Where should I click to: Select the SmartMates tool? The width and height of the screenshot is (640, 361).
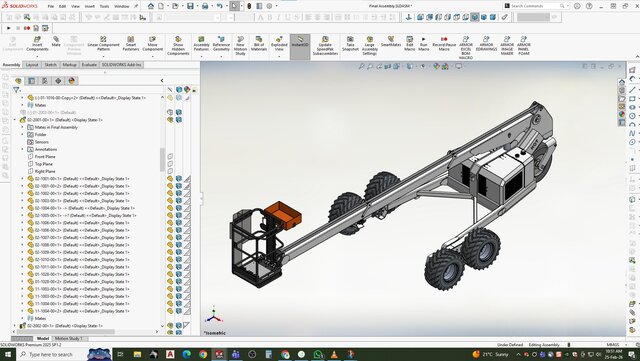pyautogui.click(x=391, y=41)
